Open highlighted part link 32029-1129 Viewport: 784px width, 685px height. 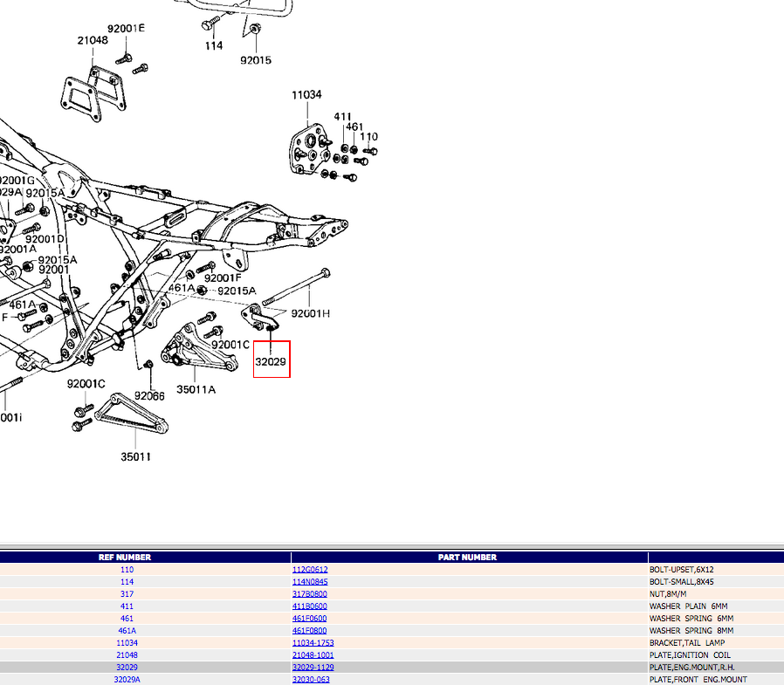pyautogui.click(x=313, y=668)
